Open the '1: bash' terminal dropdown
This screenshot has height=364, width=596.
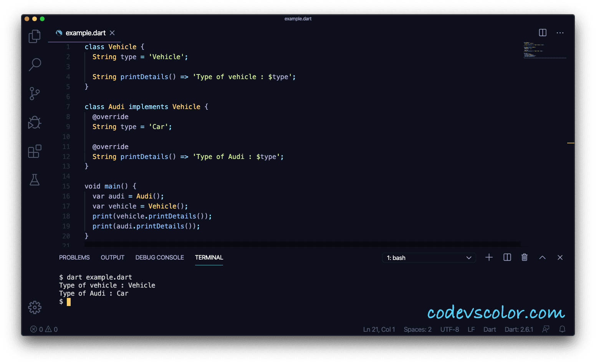coord(429,258)
